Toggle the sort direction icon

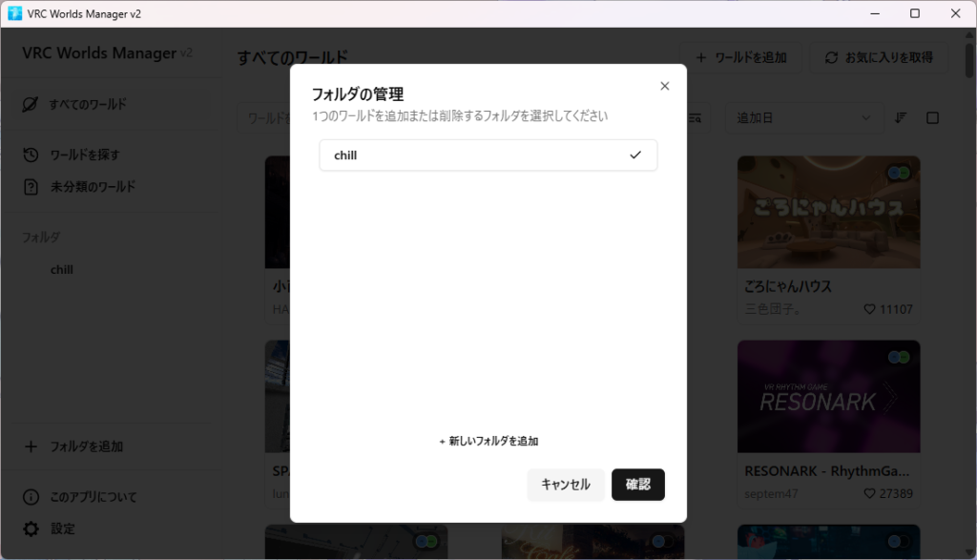tap(901, 118)
